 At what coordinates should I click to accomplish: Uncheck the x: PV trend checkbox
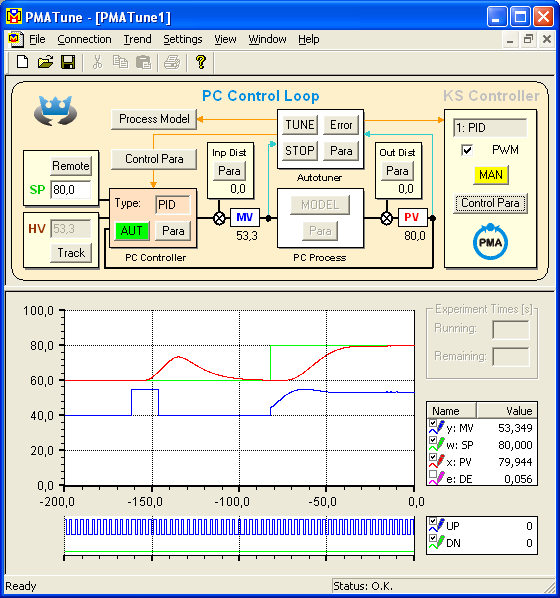433,457
